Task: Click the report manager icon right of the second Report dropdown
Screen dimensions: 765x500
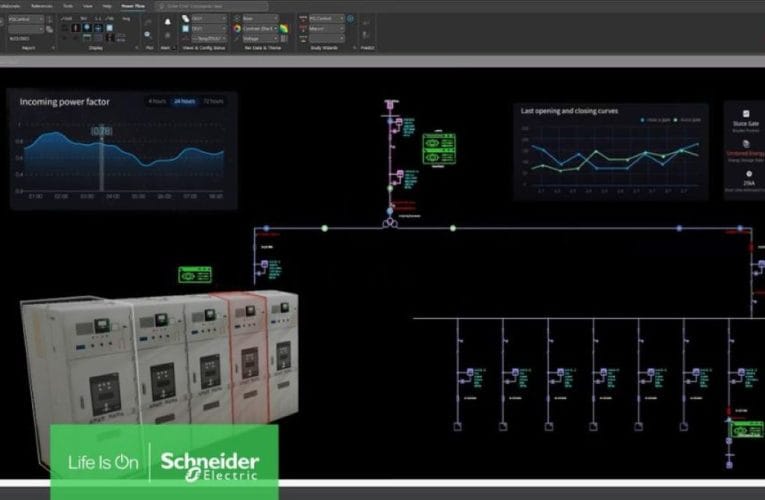Action: pos(49,29)
